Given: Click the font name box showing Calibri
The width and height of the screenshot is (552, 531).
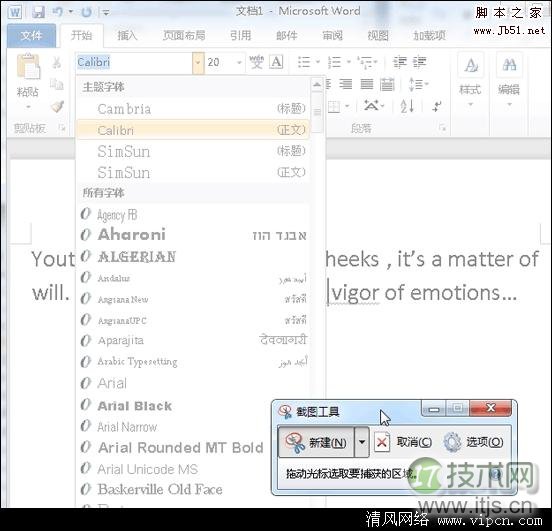Looking at the screenshot, I should pos(134,62).
